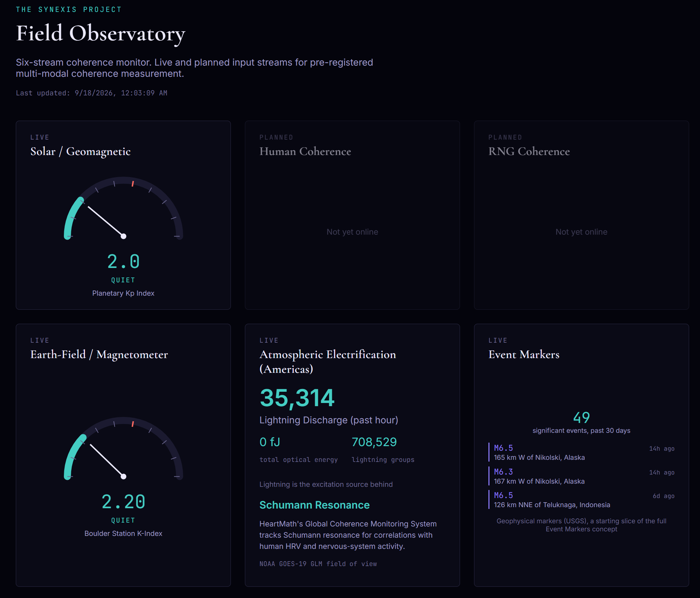
Task: Click Not yet online in Human Coherence card
Action: click(352, 232)
